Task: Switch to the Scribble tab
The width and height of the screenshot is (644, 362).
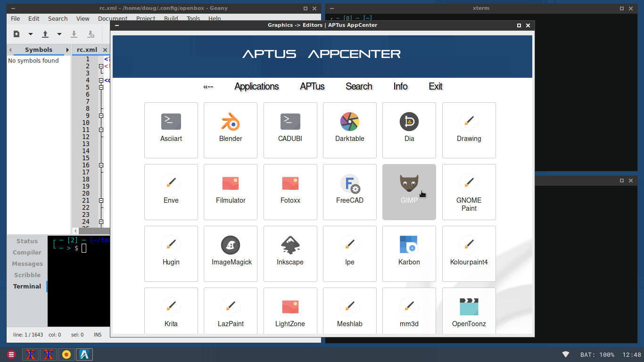Action: coord(27,275)
